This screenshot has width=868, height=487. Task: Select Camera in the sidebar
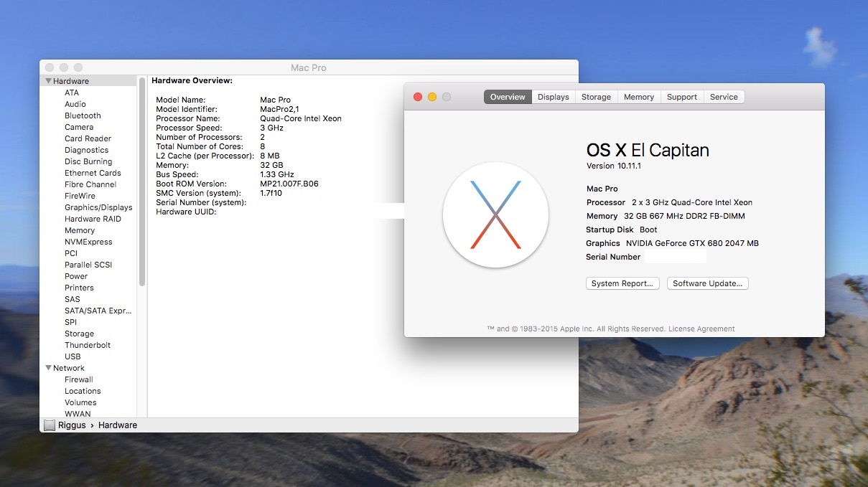79,127
